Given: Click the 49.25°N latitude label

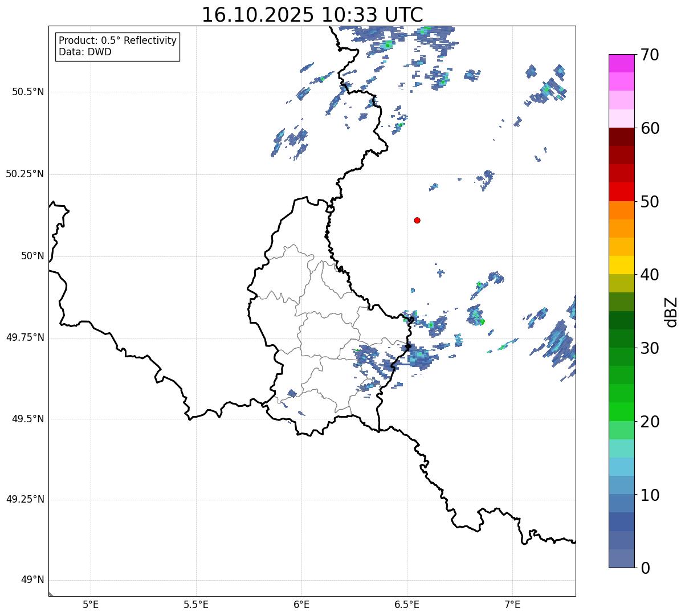Looking at the screenshot, I should [x=25, y=499].
